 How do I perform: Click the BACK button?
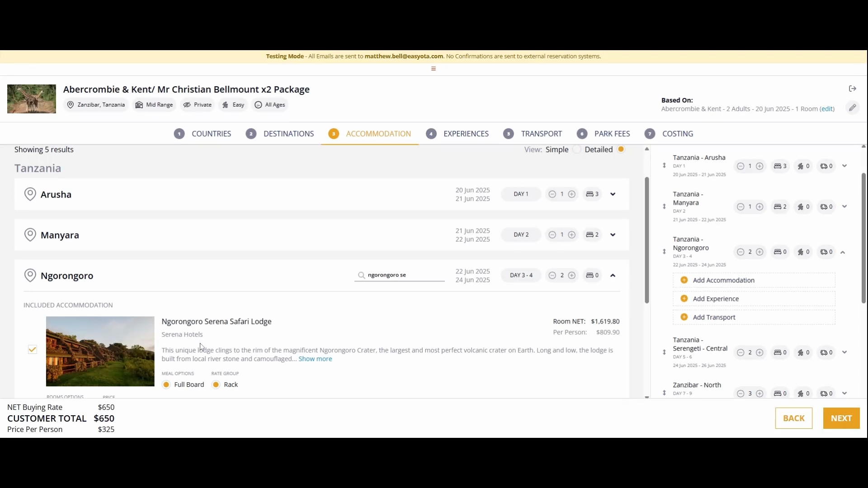pos(794,418)
